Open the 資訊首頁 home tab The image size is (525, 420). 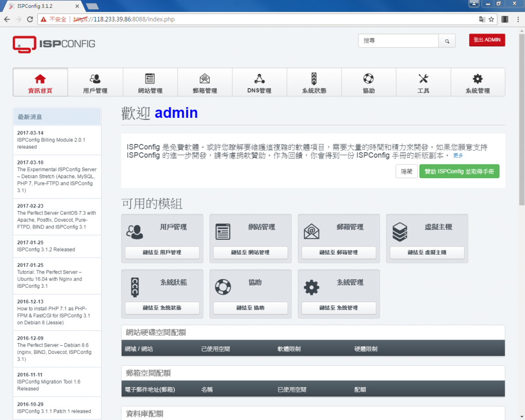point(40,82)
